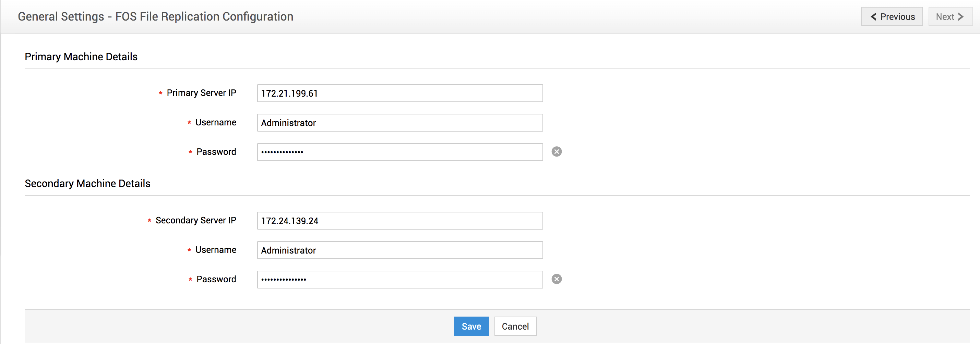Clear the secondary machine password field
This screenshot has width=980, height=344.
[x=556, y=279]
